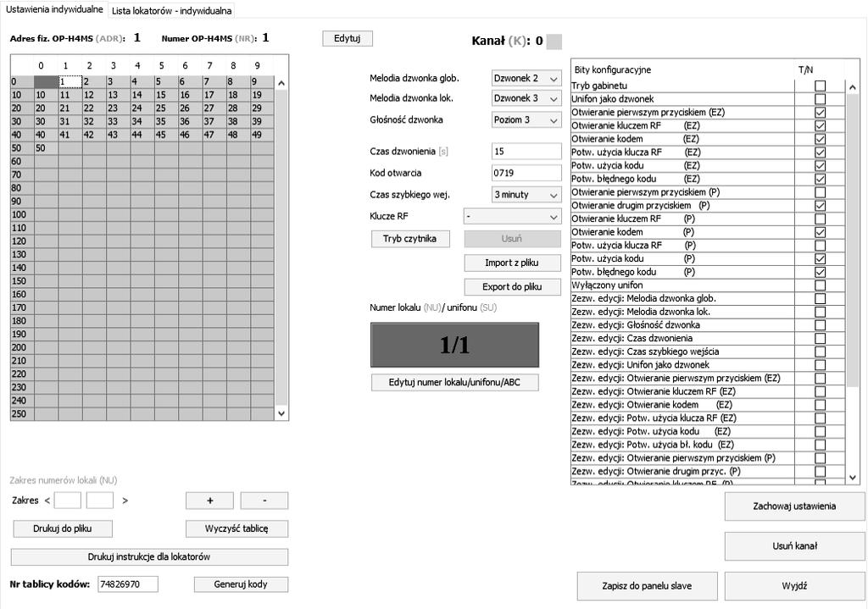Click Import z pliku button
The image size is (868, 609).
pos(512,263)
